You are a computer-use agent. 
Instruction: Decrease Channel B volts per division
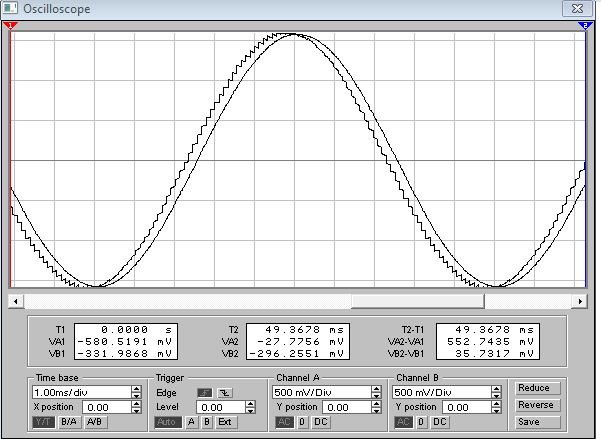(496, 395)
